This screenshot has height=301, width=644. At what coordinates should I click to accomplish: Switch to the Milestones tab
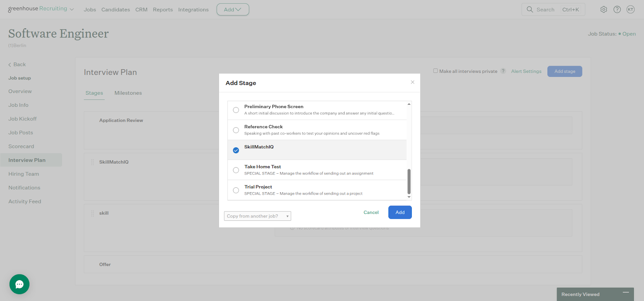[128, 93]
